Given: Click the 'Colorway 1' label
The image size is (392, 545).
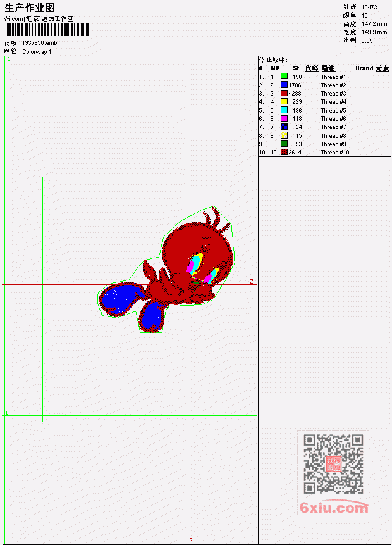Looking at the screenshot, I should (x=37, y=52).
